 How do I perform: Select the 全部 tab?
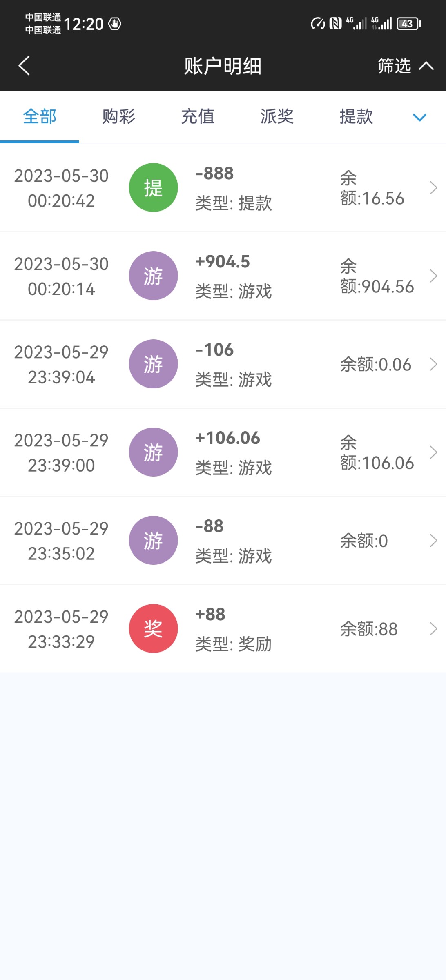pos(40,117)
